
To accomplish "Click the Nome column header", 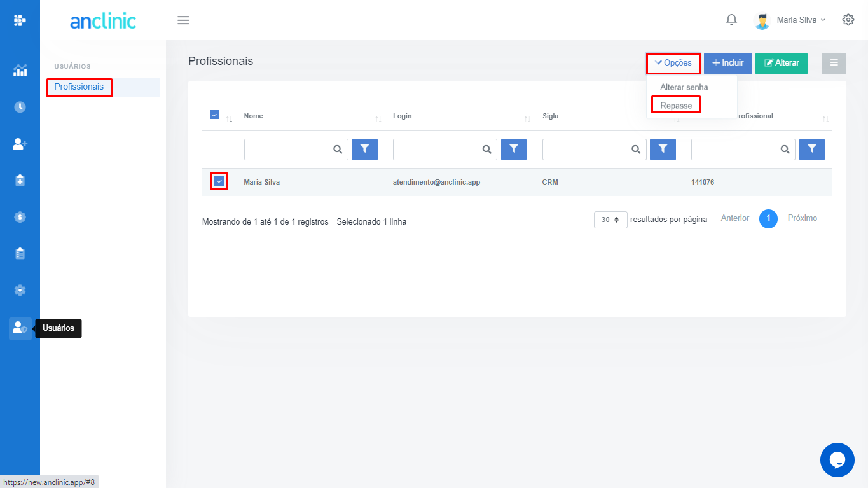I will click(x=254, y=116).
